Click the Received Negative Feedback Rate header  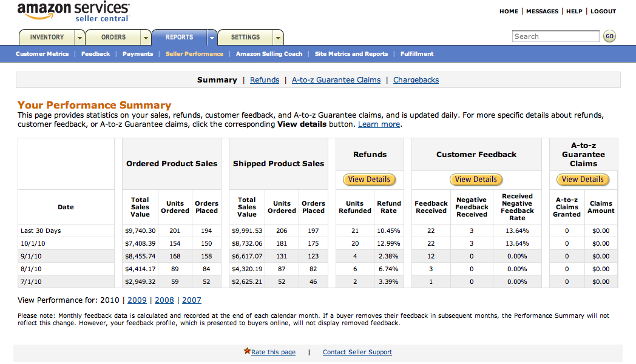click(517, 207)
